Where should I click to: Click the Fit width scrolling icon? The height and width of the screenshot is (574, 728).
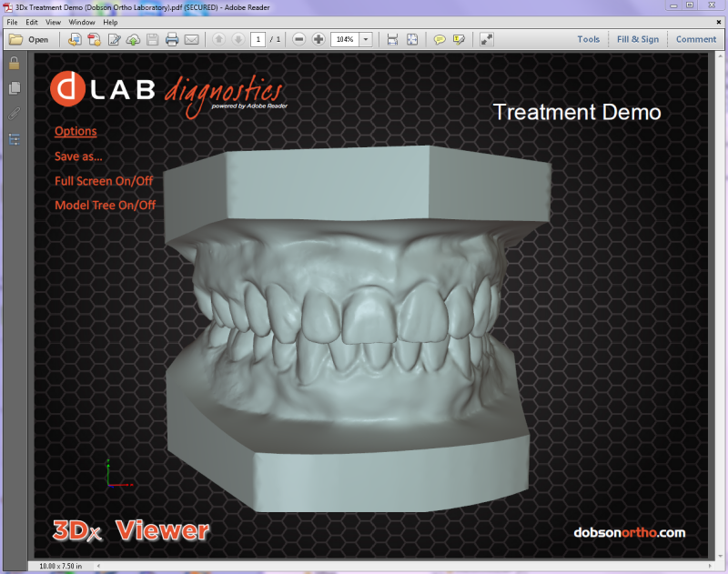click(x=392, y=39)
